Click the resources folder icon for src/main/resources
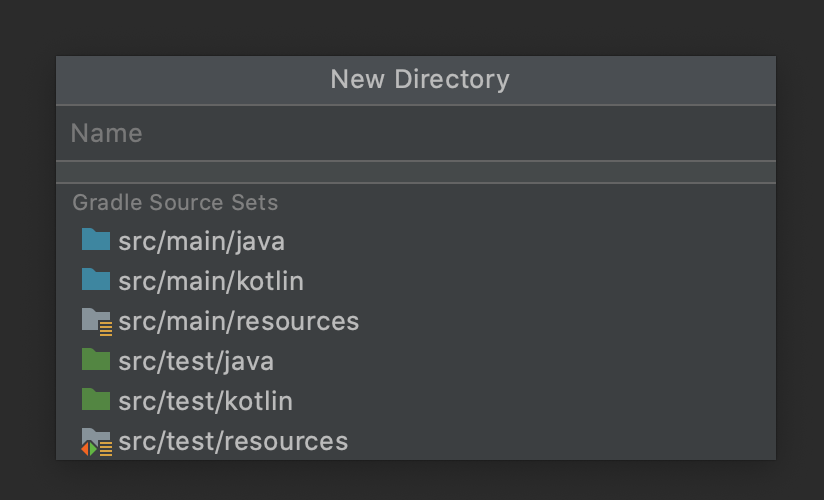Viewport: 824px width, 500px height. click(x=94, y=319)
